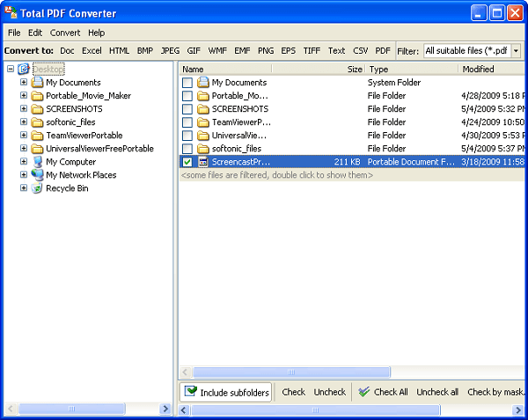Convert to CSV format

[360, 51]
